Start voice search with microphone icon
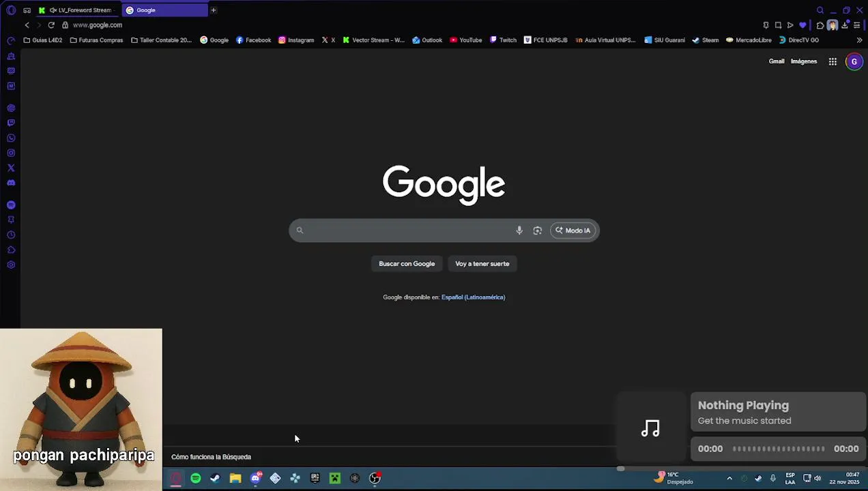The height and width of the screenshot is (491, 868). click(519, 230)
